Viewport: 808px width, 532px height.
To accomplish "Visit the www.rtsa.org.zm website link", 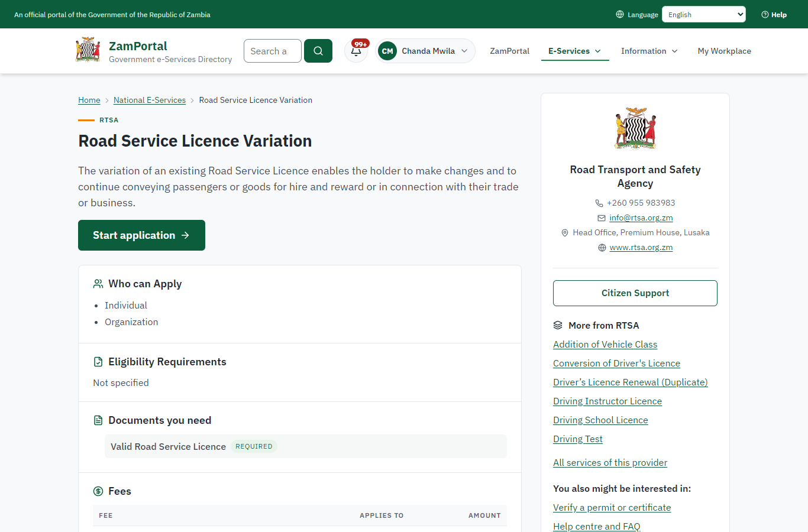I will pyautogui.click(x=641, y=247).
